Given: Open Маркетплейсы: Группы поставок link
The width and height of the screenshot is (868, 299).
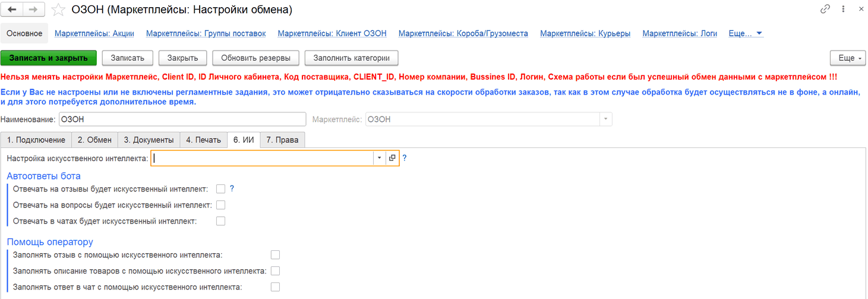Looking at the screenshot, I should [x=206, y=34].
